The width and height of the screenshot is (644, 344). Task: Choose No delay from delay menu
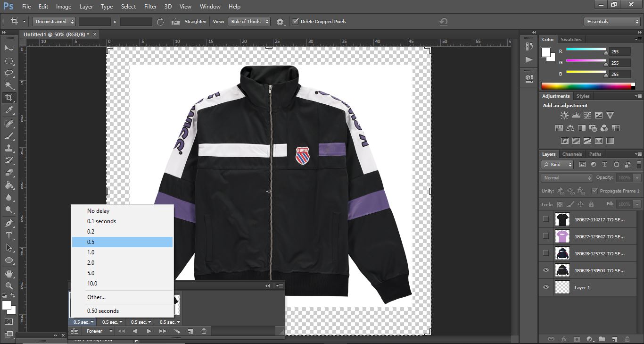click(x=122, y=211)
